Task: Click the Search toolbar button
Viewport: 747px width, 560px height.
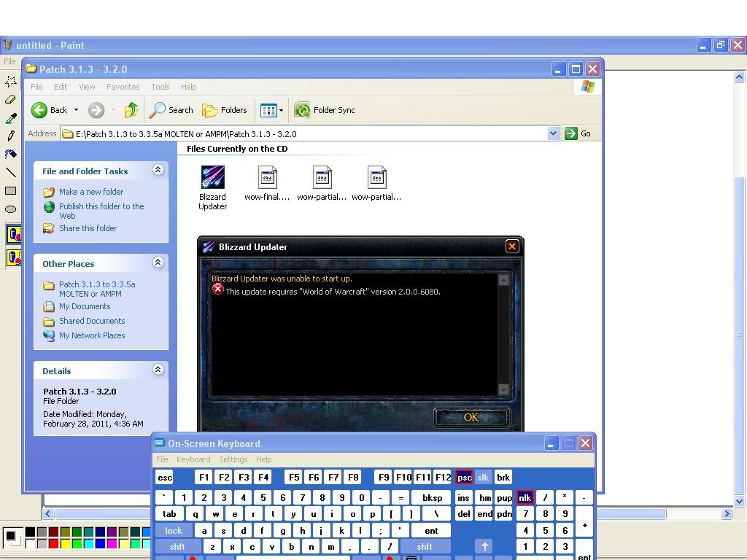Action: coord(171,110)
